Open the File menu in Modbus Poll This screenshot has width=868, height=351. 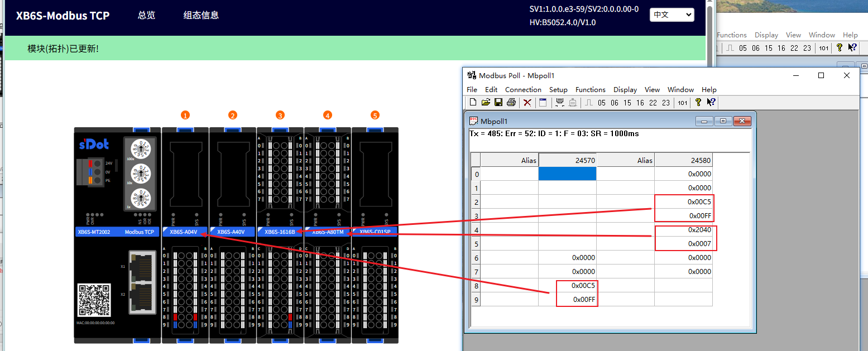[472, 89]
